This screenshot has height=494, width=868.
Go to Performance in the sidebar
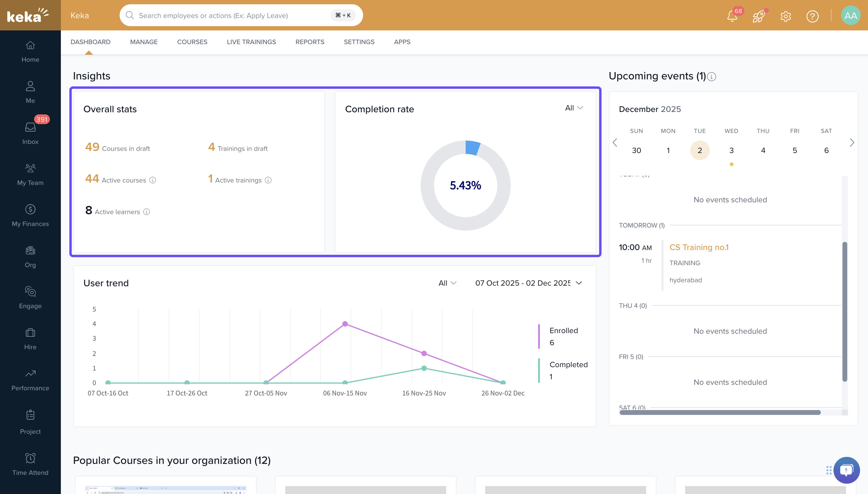(30, 379)
